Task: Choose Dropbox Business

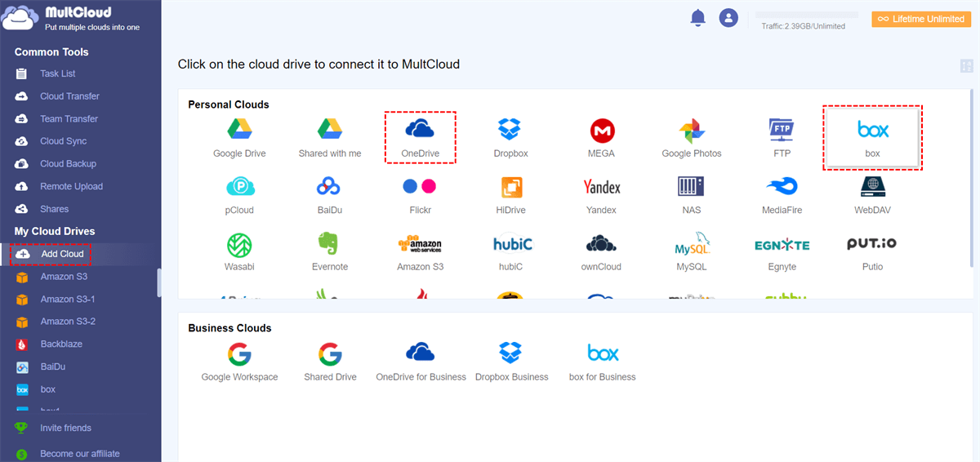Action: [x=512, y=362]
